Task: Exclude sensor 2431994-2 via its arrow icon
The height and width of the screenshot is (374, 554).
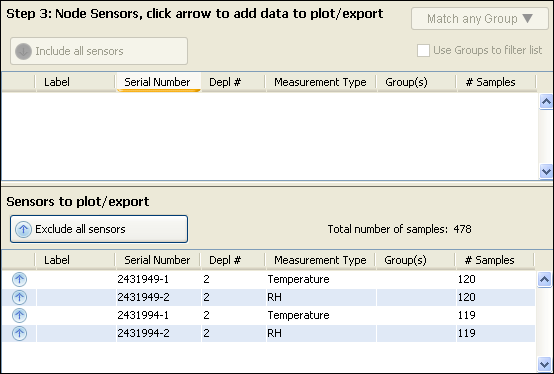Action: [x=19, y=333]
